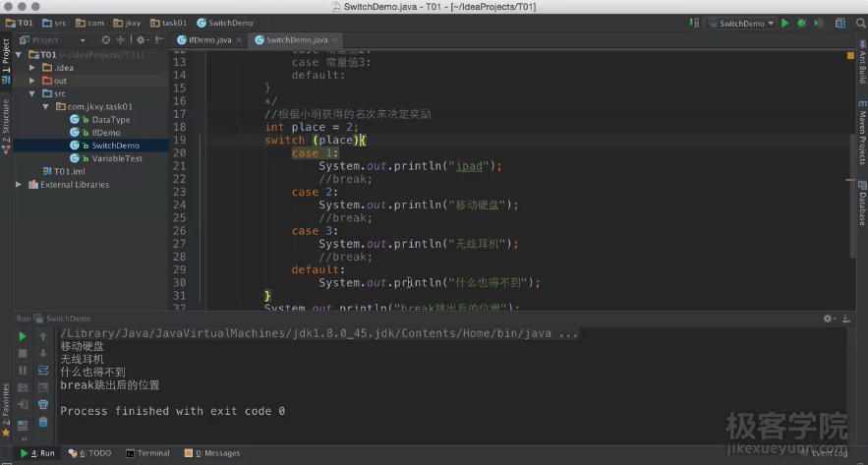Image resolution: width=868 pixels, height=465 pixels.
Task: Click the print icon in Run panel
Action: point(43,404)
